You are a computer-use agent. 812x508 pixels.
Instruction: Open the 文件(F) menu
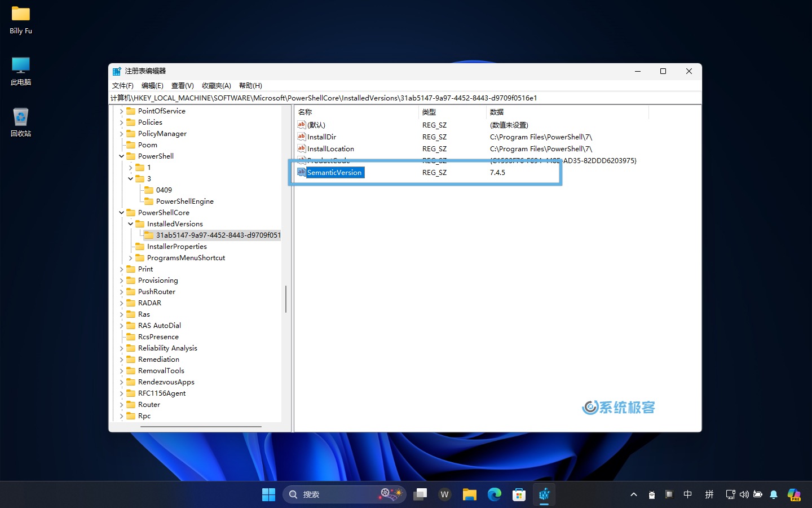pos(123,86)
